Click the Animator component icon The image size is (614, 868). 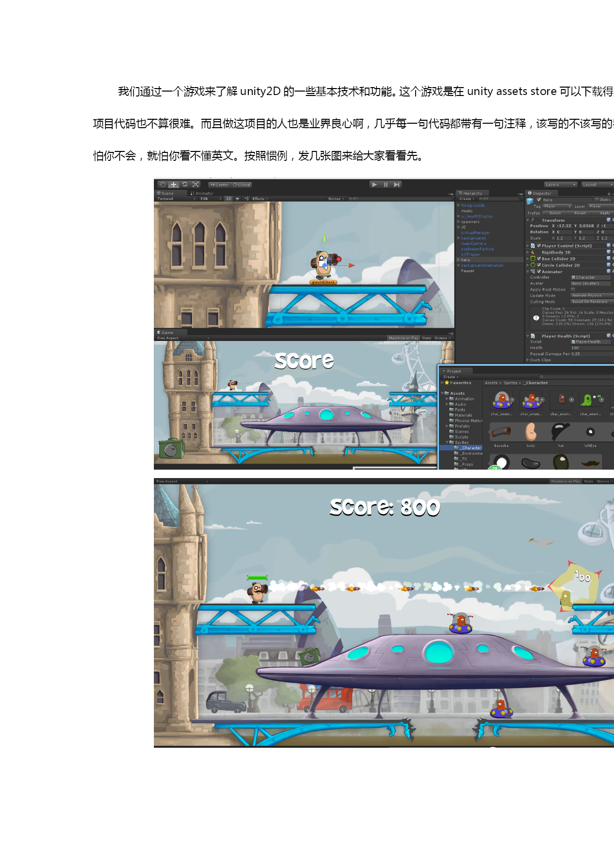(x=533, y=272)
